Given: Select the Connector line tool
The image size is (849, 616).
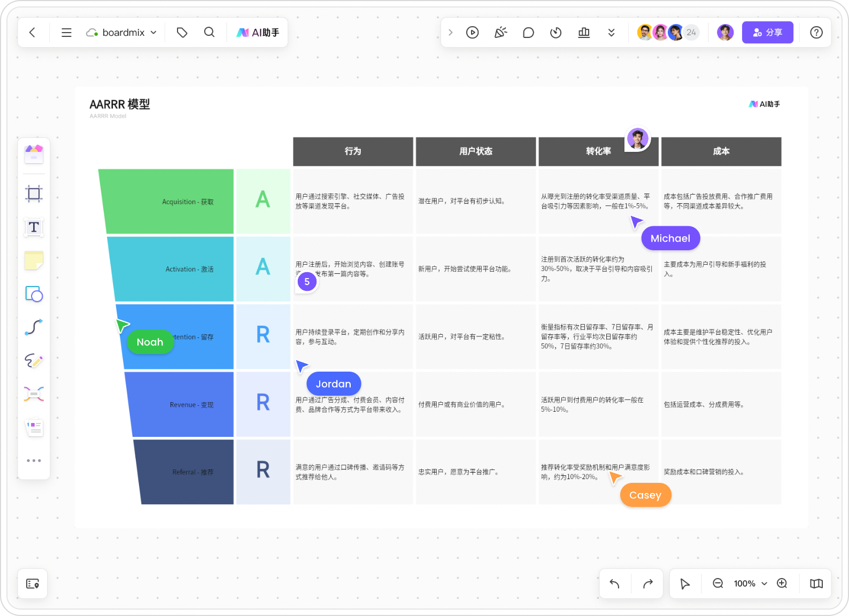Looking at the screenshot, I should tap(34, 327).
